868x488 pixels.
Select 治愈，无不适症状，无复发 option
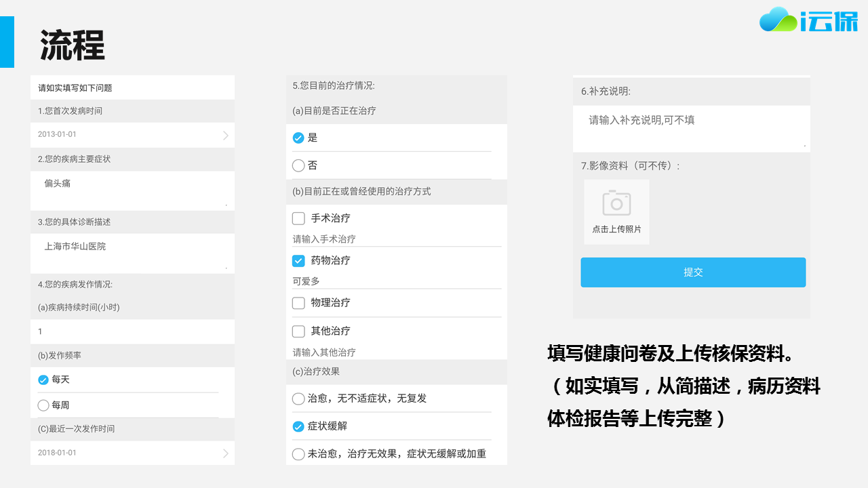click(x=298, y=399)
